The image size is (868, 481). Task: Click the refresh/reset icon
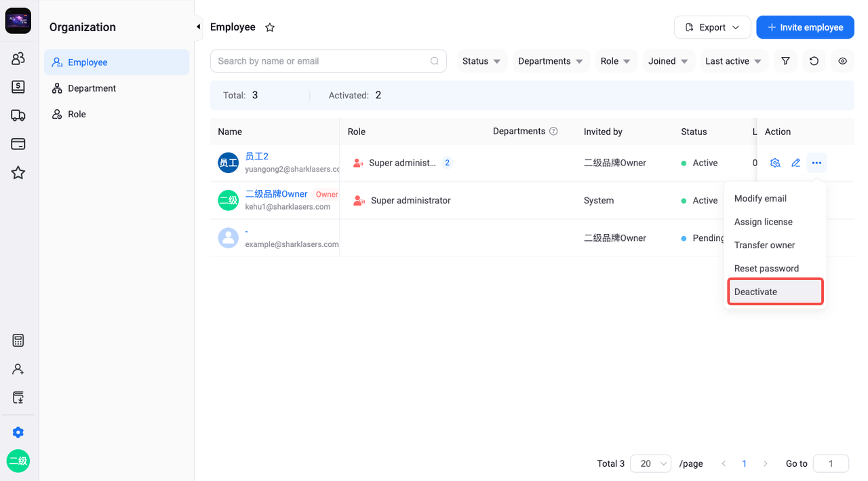click(x=814, y=61)
